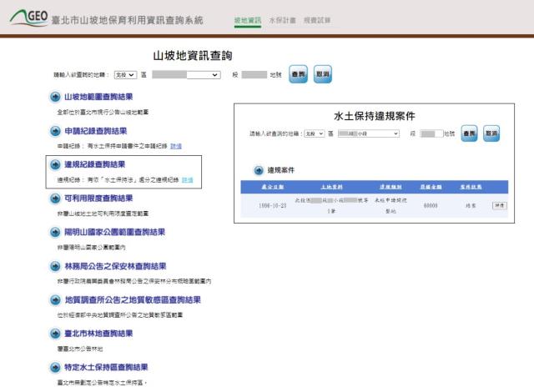Open the district dropdown in 水土保持違規案件 panel

(x=314, y=133)
